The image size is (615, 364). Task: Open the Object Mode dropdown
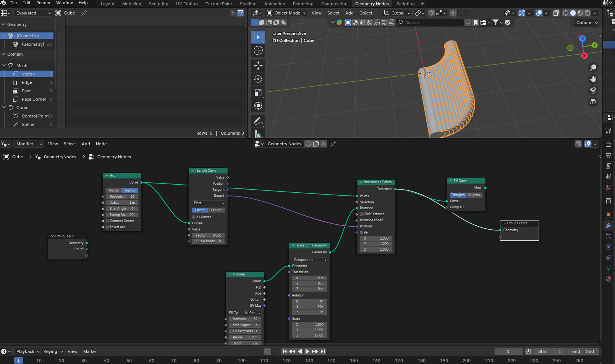click(x=286, y=13)
